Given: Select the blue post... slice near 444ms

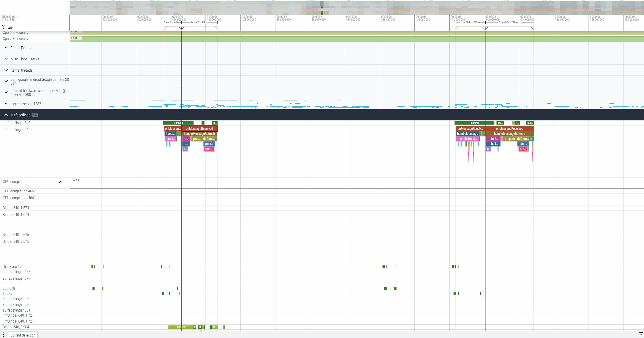Looking at the screenshot, I should [523, 144].
